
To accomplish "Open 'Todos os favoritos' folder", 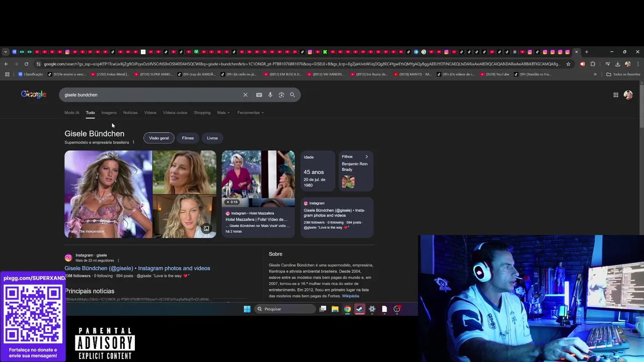I will 623,74.
